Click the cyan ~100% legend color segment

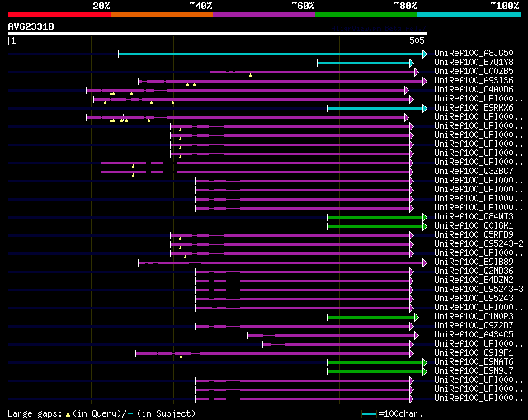469,15
